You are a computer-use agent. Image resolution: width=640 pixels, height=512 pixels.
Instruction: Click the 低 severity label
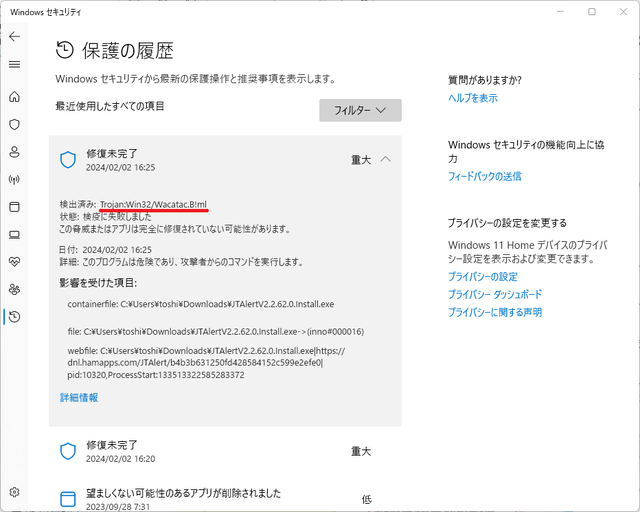[x=366, y=499]
